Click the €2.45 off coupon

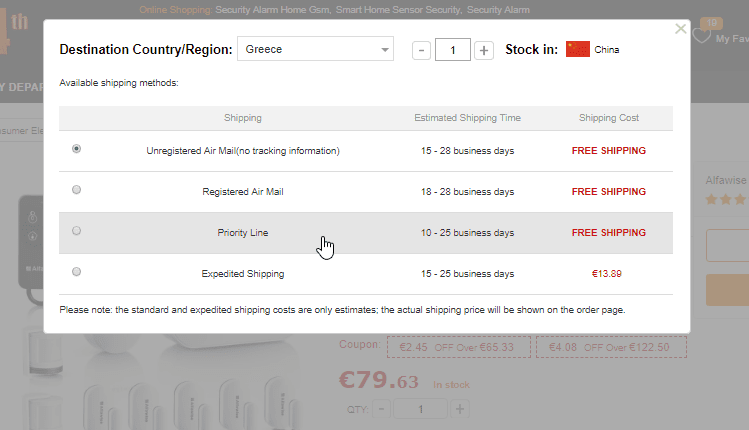[x=457, y=347]
